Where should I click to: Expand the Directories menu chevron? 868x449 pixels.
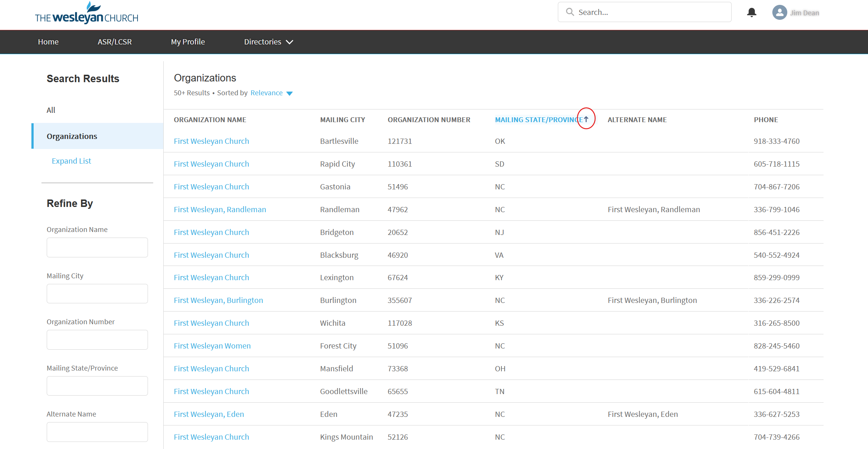point(290,42)
